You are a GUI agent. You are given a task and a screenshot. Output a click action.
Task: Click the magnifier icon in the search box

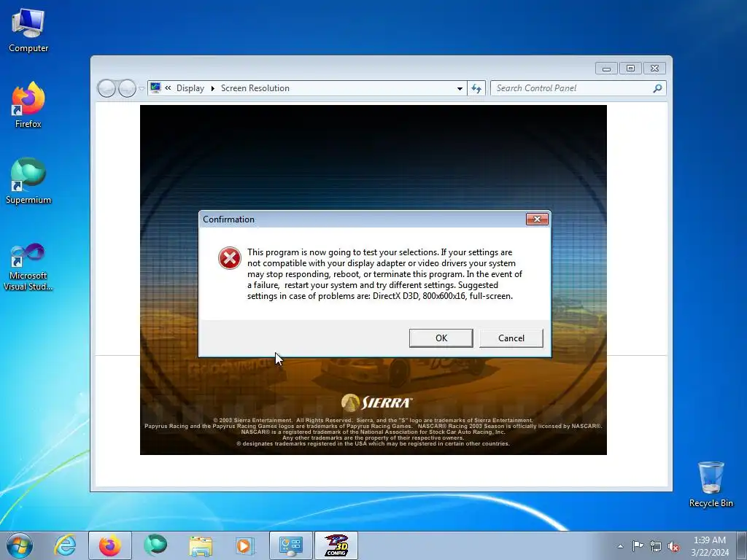657,88
